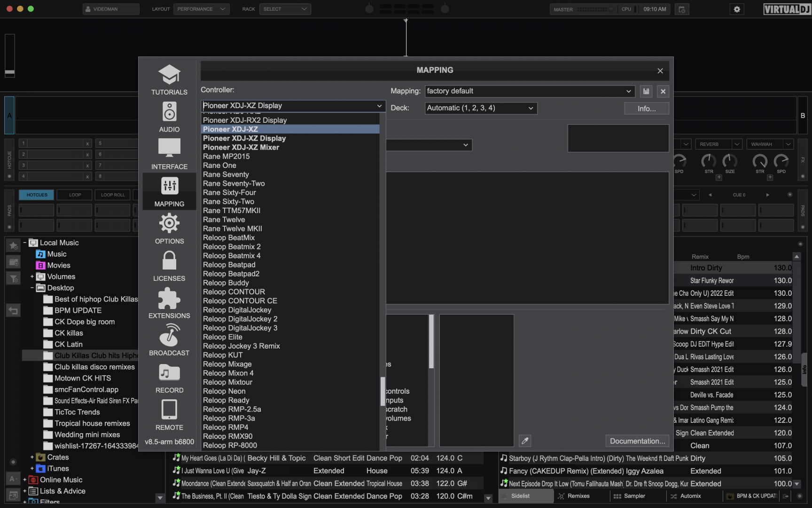Image resolution: width=812 pixels, height=508 pixels.
Task: Click the Videoman user button
Action: (x=111, y=9)
